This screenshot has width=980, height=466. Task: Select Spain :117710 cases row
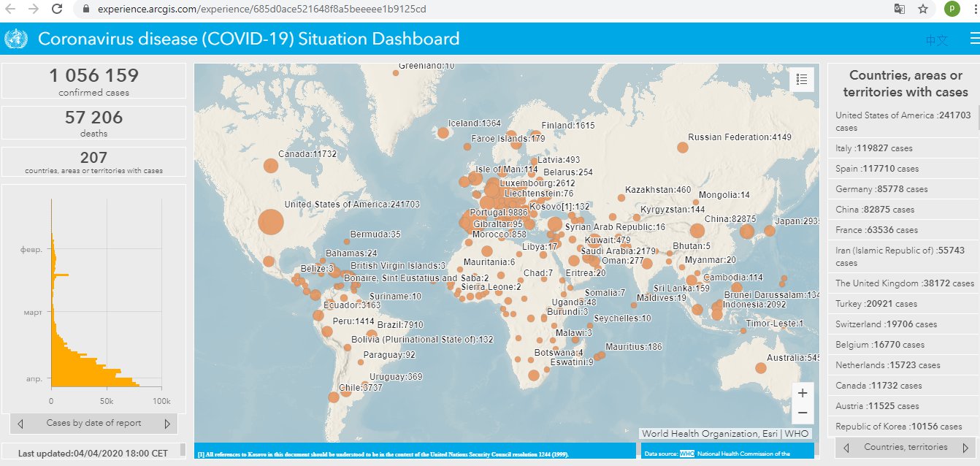click(904, 169)
